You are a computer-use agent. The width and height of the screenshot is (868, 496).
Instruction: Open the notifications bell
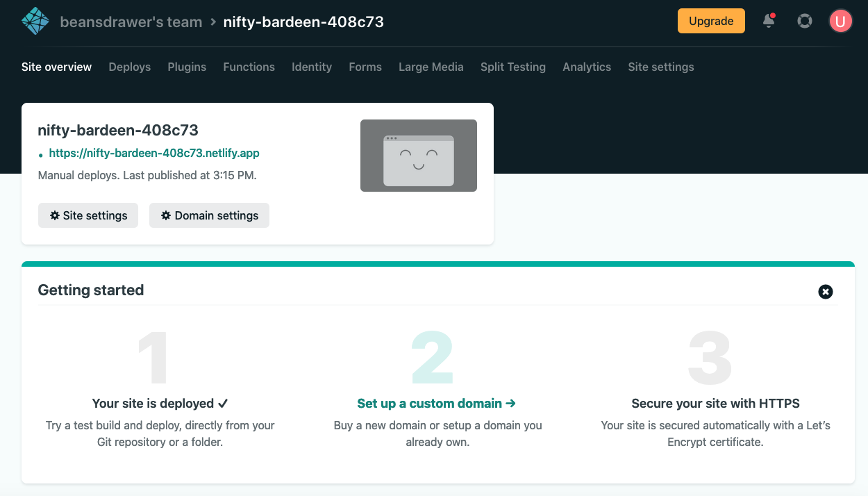click(x=769, y=21)
